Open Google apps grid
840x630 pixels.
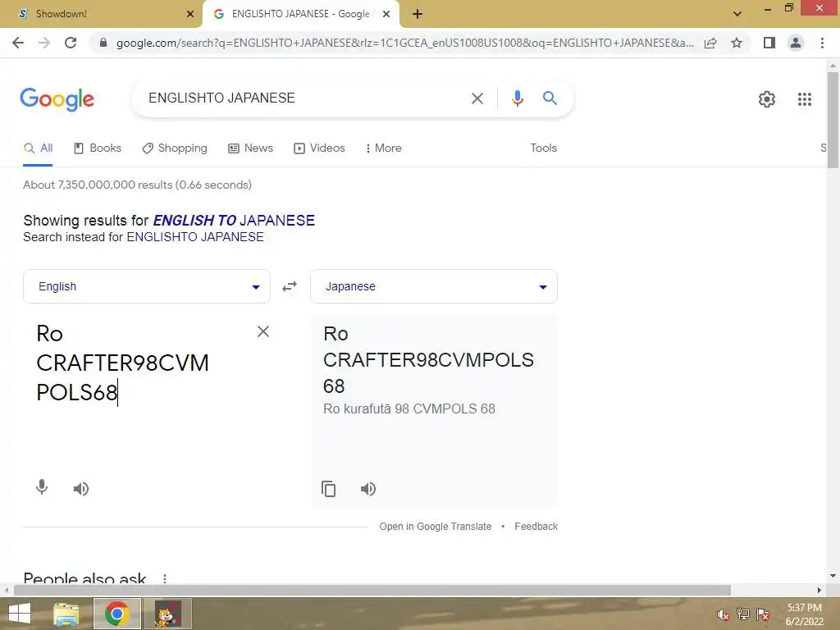pos(804,99)
